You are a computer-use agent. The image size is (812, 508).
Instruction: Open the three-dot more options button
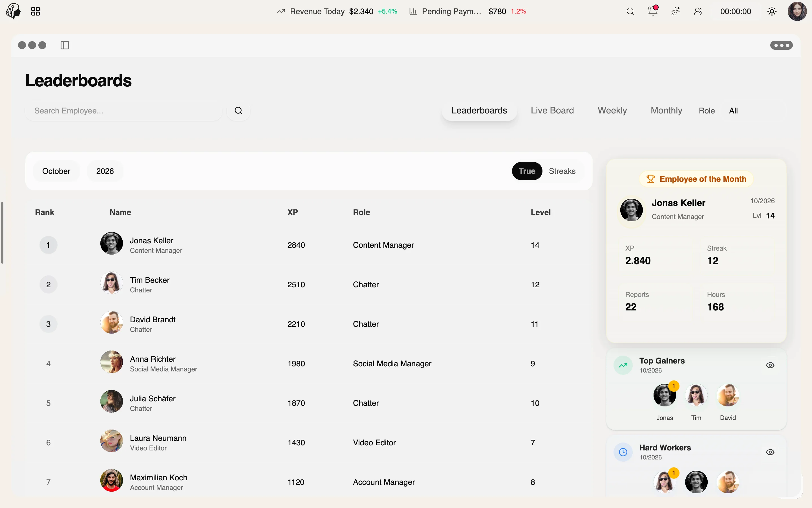(782, 45)
